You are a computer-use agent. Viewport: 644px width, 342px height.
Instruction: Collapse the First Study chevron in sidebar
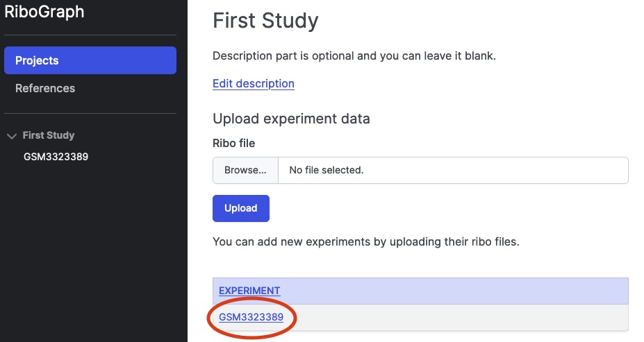click(12, 136)
